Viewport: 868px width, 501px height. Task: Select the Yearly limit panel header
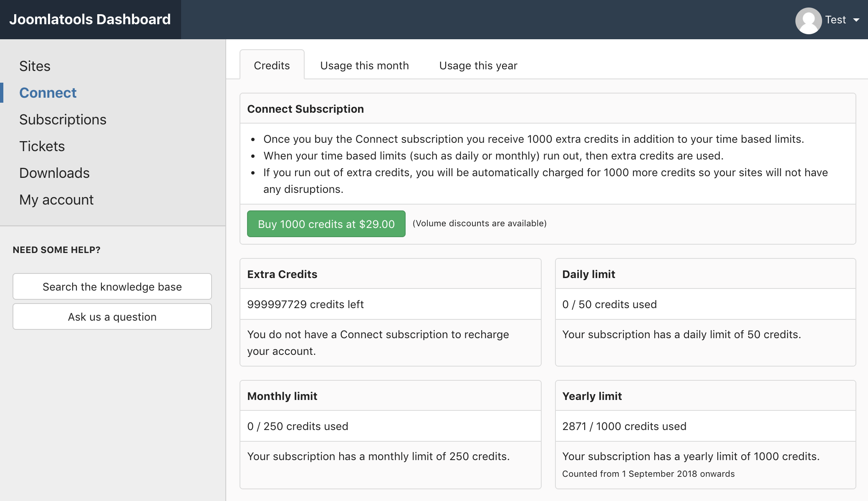tap(705, 396)
